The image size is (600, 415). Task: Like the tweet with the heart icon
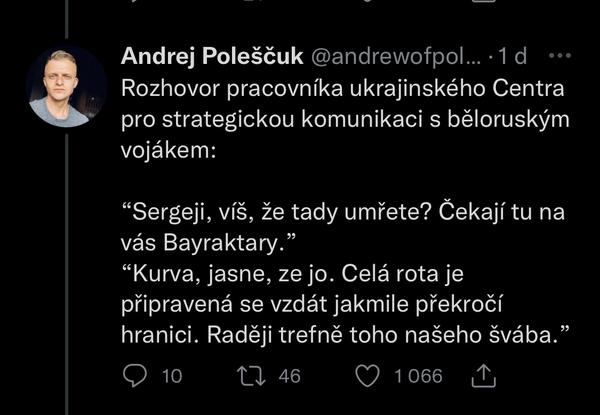[370, 375]
